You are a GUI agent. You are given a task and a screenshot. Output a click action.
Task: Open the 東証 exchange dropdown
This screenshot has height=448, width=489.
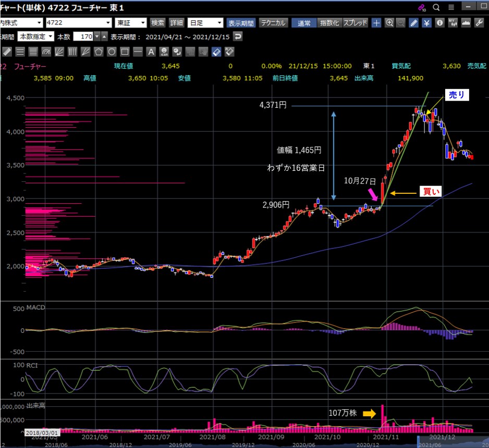pos(131,23)
